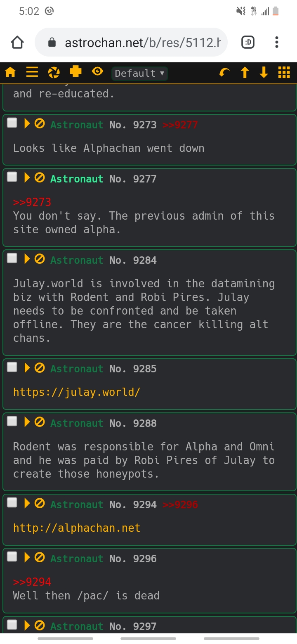Screen dimensions: 297x644
Task: Expand the triangle menu on post 9288
Action: point(27,421)
